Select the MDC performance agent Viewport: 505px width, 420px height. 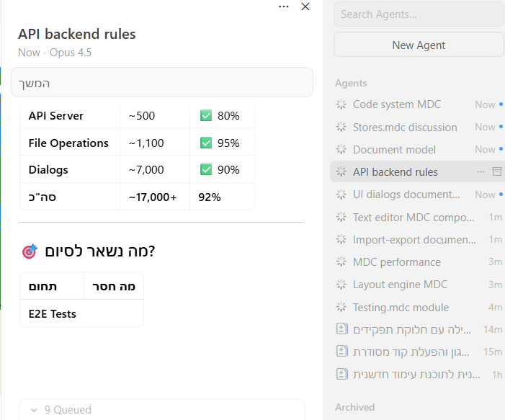pyautogui.click(x=396, y=262)
